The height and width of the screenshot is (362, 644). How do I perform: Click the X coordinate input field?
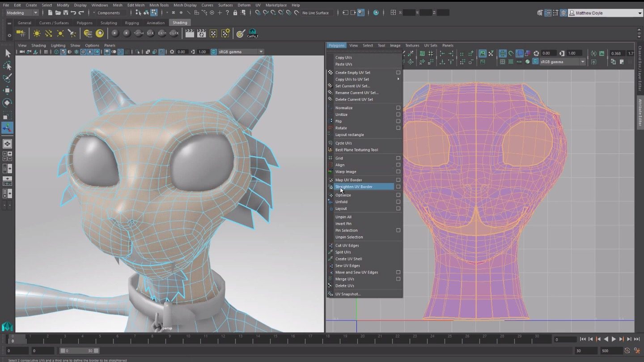click(409, 13)
